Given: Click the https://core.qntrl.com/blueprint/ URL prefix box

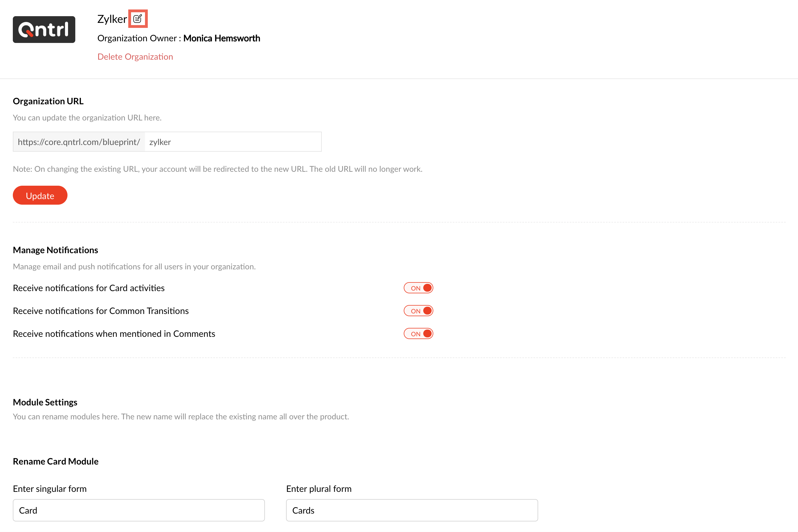Looking at the screenshot, I should [79, 142].
